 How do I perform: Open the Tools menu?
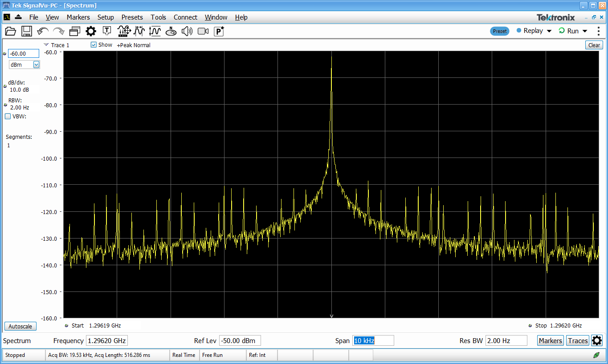[x=158, y=17]
